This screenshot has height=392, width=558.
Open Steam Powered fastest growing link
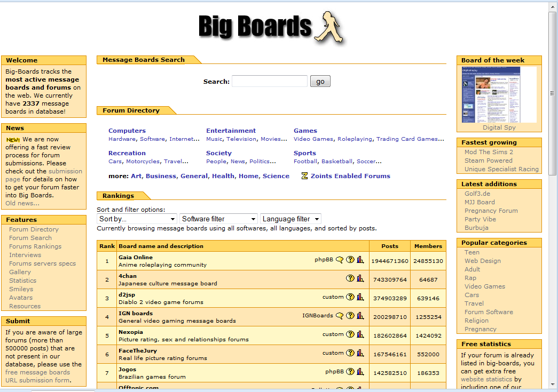[488, 161]
